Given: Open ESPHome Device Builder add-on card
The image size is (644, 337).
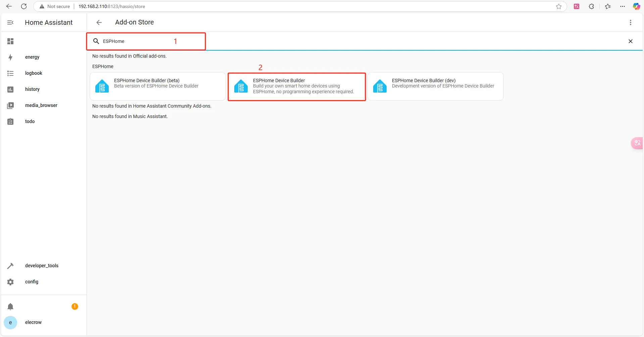Looking at the screenshot, I should click(297, 87).
